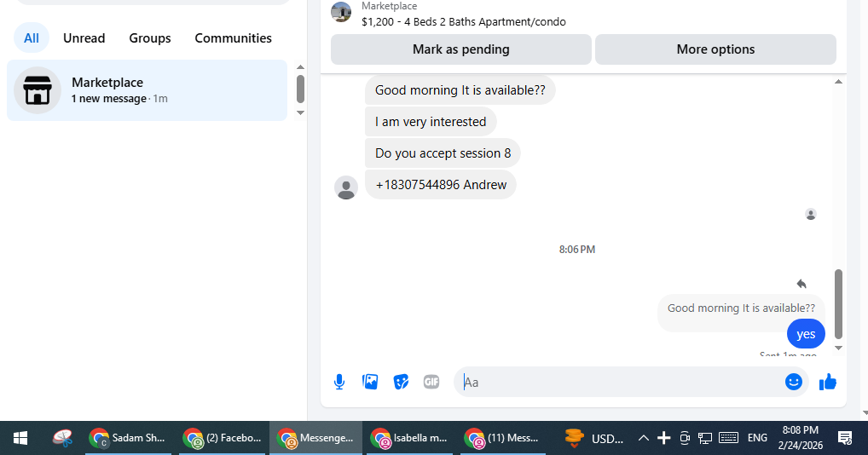The height and width of the screenshot is (455, 868).
Task: Switch to Sadam Sh... Chrome taskbar window
Action: pos(130,439)
